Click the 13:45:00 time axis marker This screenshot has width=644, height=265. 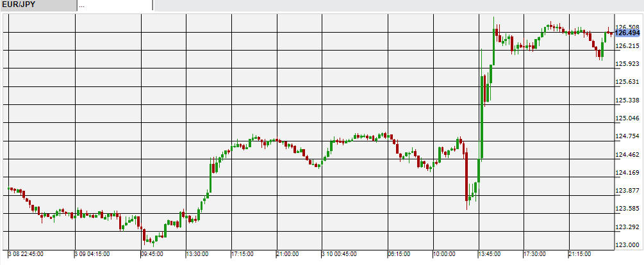click(489, 254)
